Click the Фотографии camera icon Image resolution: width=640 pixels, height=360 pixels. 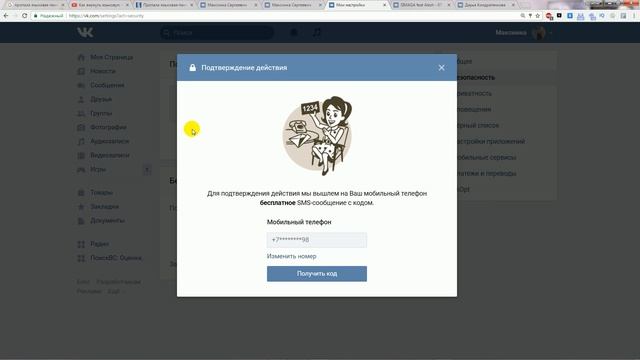[x=81, y=127]
